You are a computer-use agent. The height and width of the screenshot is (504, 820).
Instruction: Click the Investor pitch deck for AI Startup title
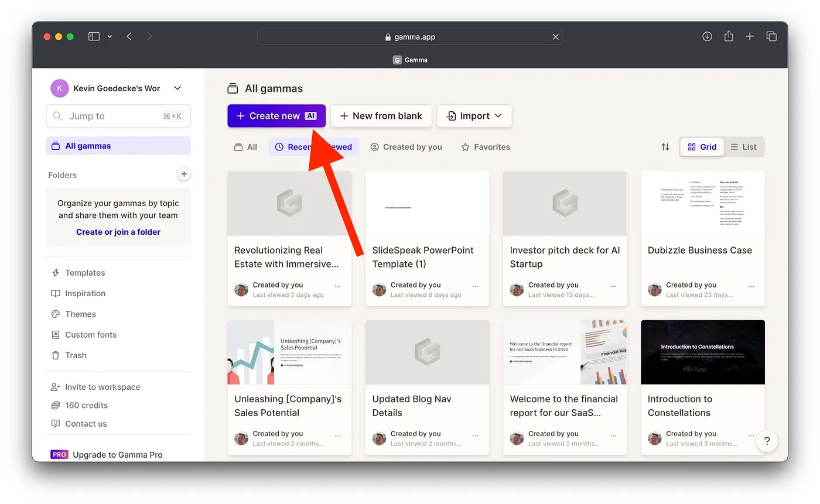click(565, 257)
